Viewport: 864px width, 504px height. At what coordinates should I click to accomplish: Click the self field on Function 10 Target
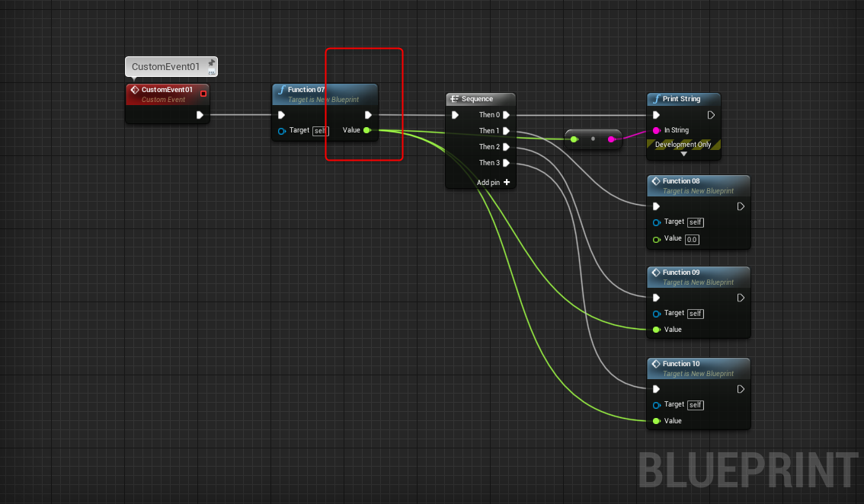(x=696, y=405)
